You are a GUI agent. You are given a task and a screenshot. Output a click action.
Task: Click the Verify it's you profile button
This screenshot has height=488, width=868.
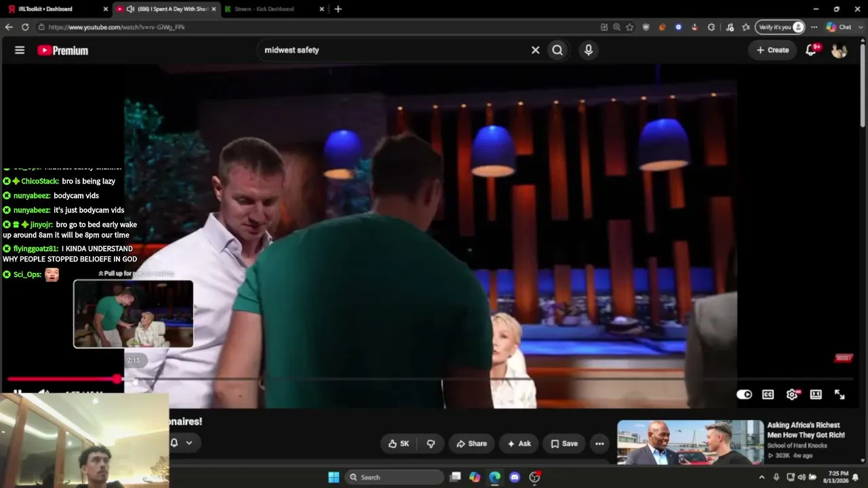click(x=781, y=27)
